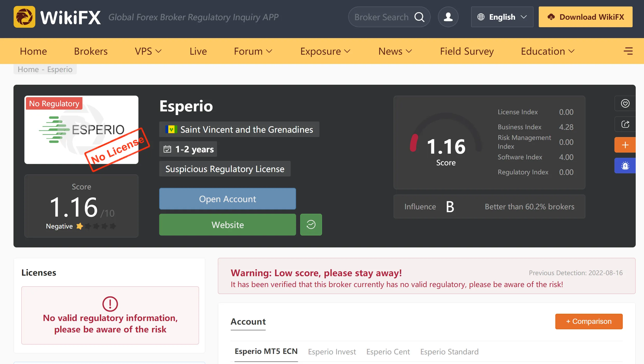Click the Licenses section heading

[x=39, y=273]
